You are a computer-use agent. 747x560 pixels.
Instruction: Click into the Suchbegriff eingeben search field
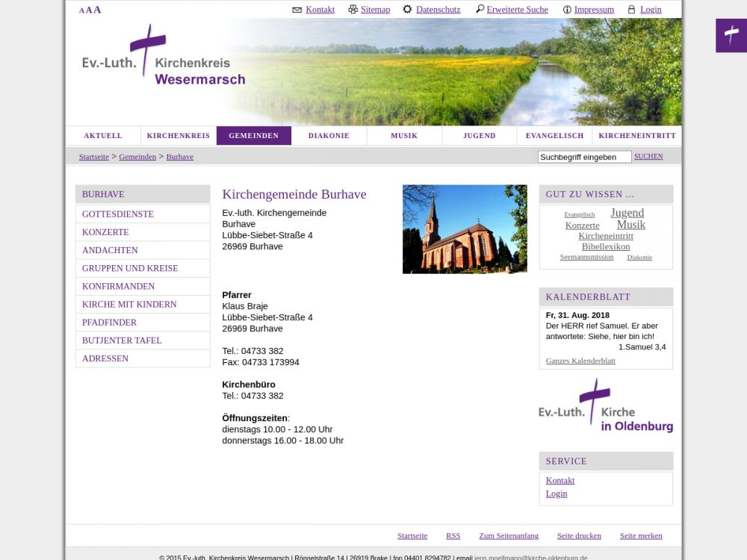(x=584, y=157)
